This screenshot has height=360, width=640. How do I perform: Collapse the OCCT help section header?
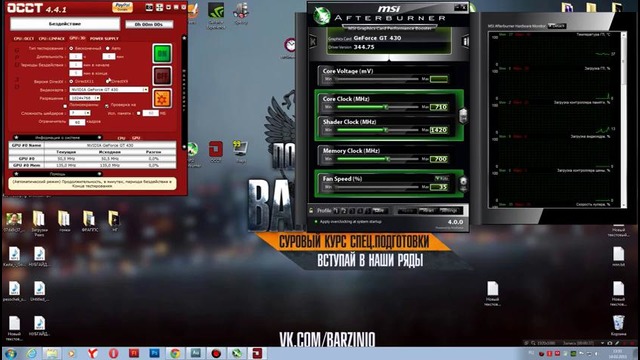tap(58, 174)
